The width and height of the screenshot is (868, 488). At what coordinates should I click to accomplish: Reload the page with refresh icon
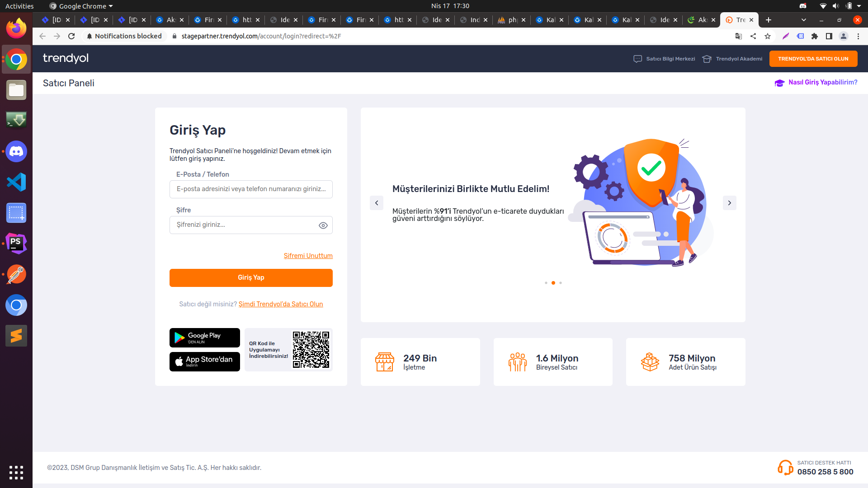point(71,36)
